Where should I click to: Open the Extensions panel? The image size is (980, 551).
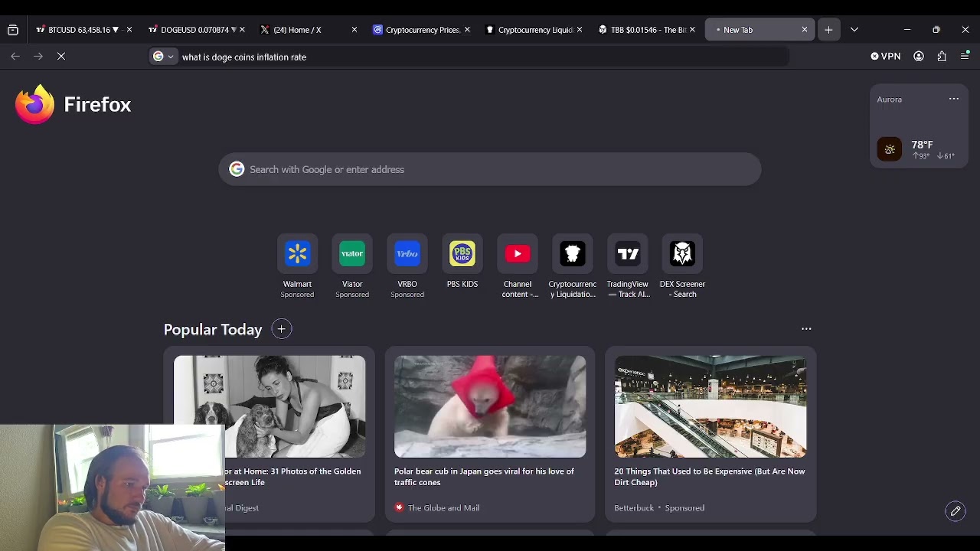coord(942,56)
